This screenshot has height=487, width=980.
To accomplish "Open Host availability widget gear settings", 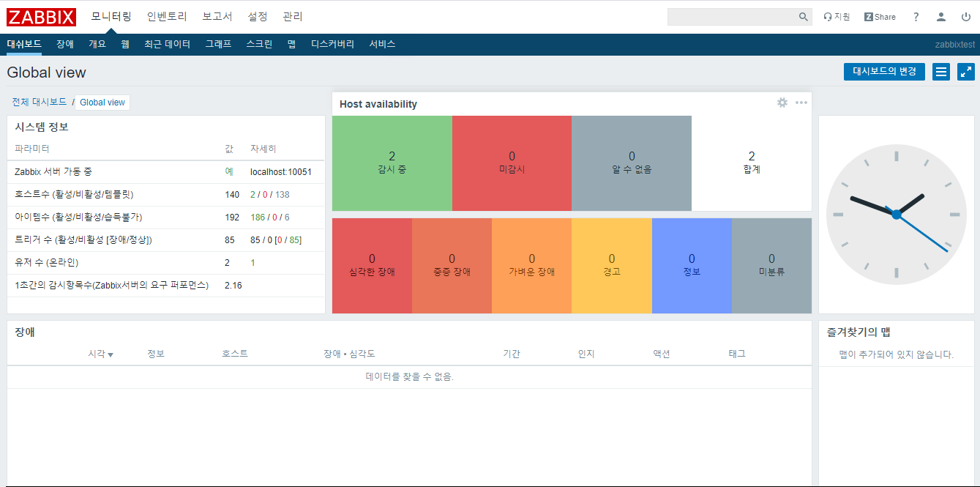I will coord(782,103).
